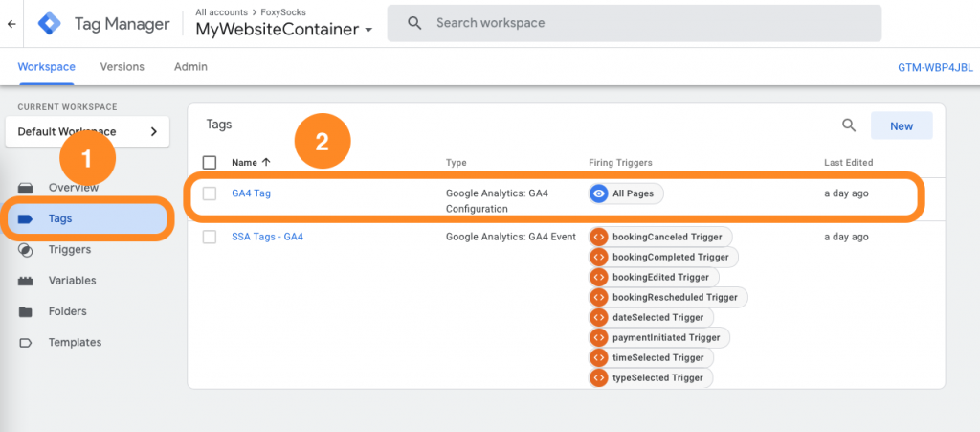Image resolution: width=980 pixels, height=432 pixels.
Task: Select all tags via header checkbox
Action: point(210,163)
